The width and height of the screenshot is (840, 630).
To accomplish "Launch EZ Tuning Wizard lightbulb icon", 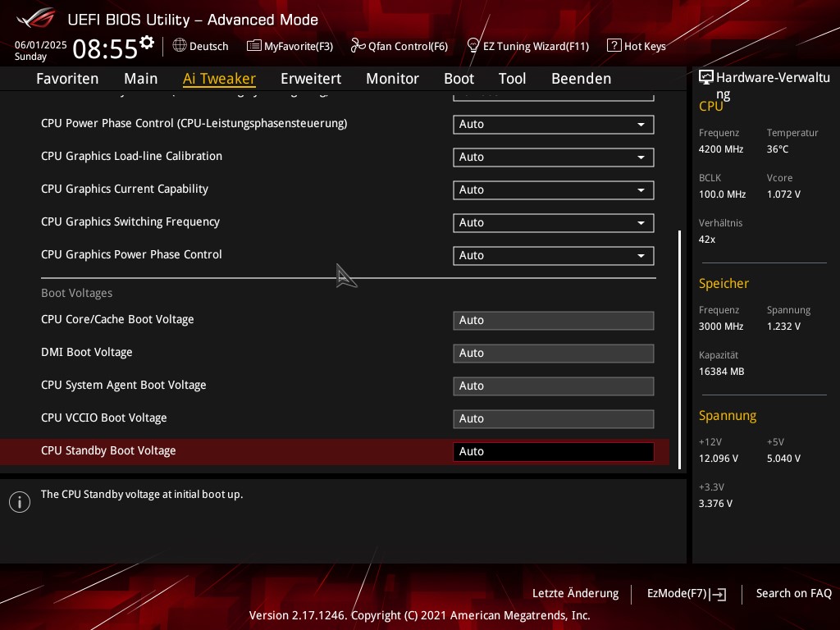I will coord(473,46).
